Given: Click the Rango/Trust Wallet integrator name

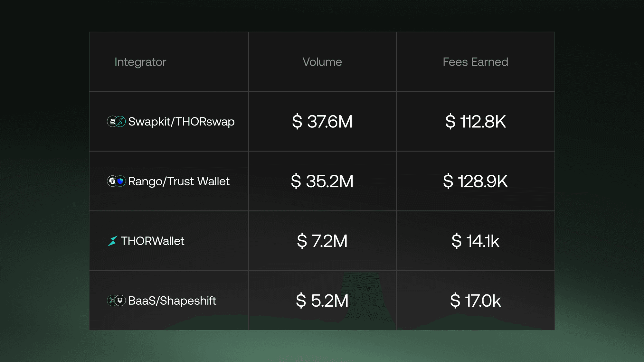Looking at the screenshot, I should click(179, 181).
